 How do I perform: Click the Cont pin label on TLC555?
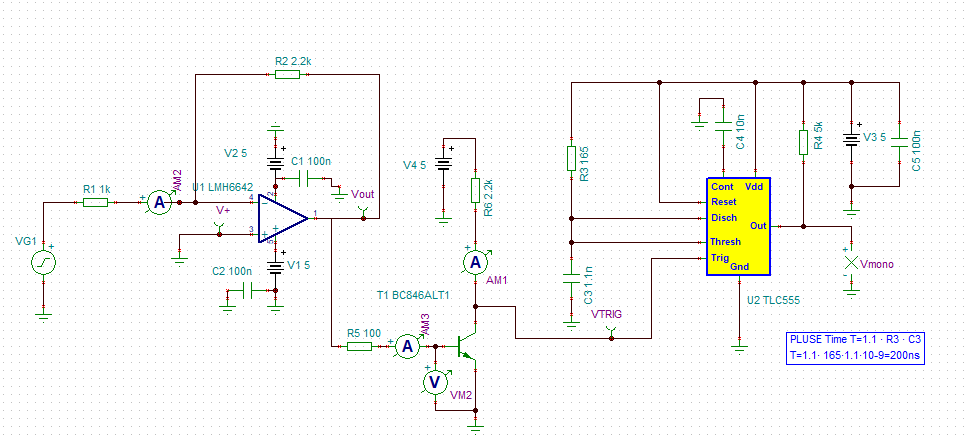[x=723, y=186]
